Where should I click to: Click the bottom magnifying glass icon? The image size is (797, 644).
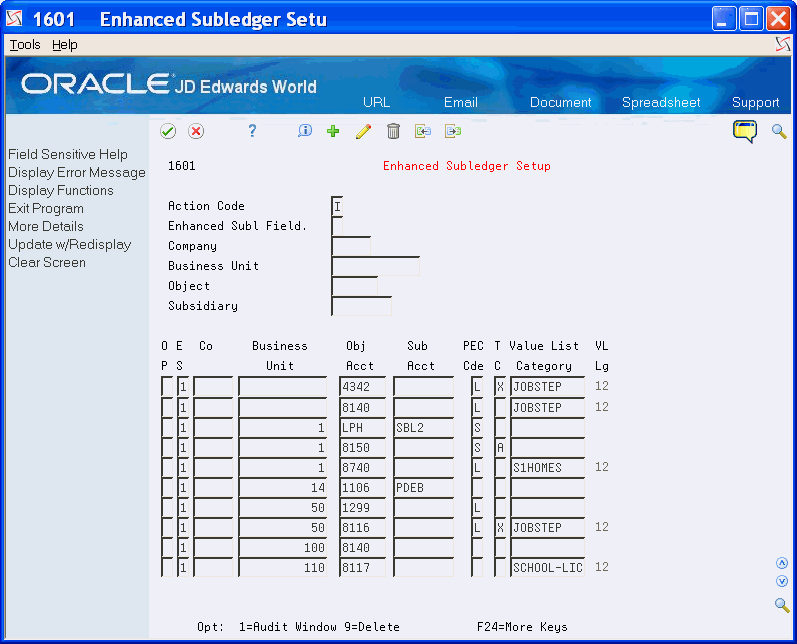pos(782,605)
